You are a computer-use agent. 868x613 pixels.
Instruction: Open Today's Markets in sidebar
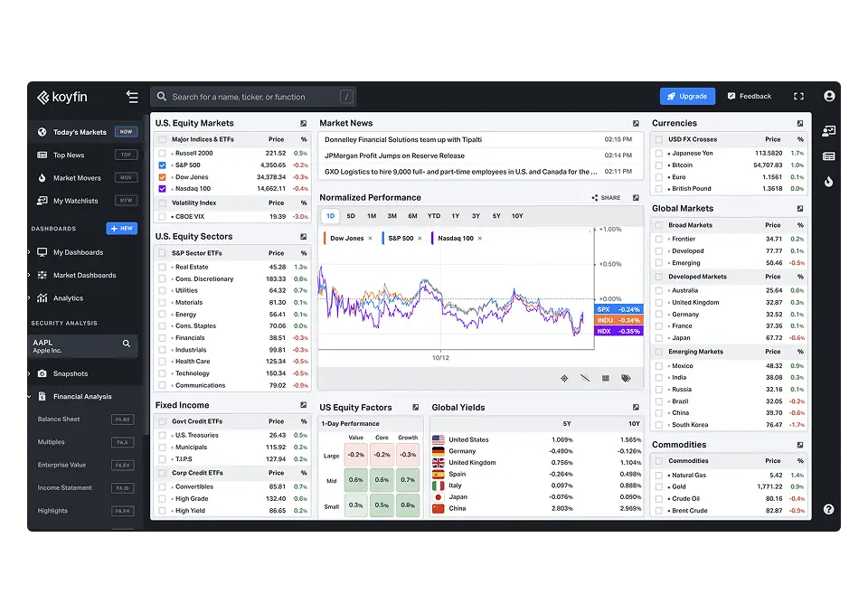point(83,132)
